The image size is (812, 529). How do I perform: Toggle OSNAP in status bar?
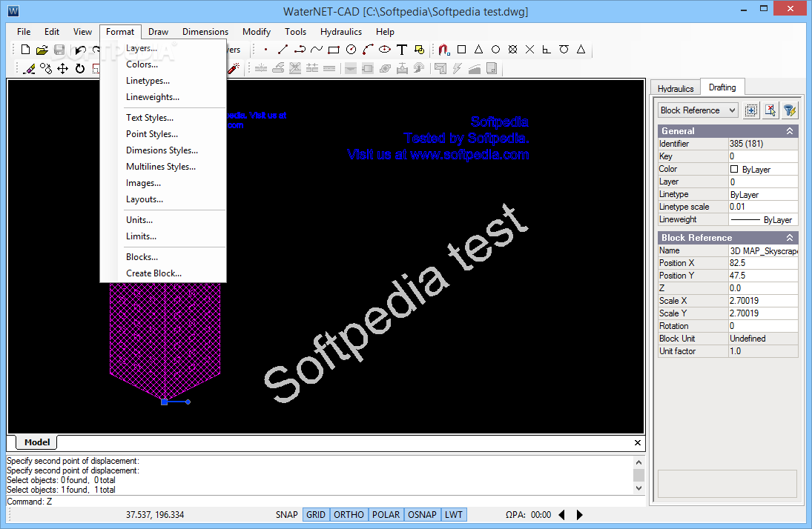click(x=422, y=514)
